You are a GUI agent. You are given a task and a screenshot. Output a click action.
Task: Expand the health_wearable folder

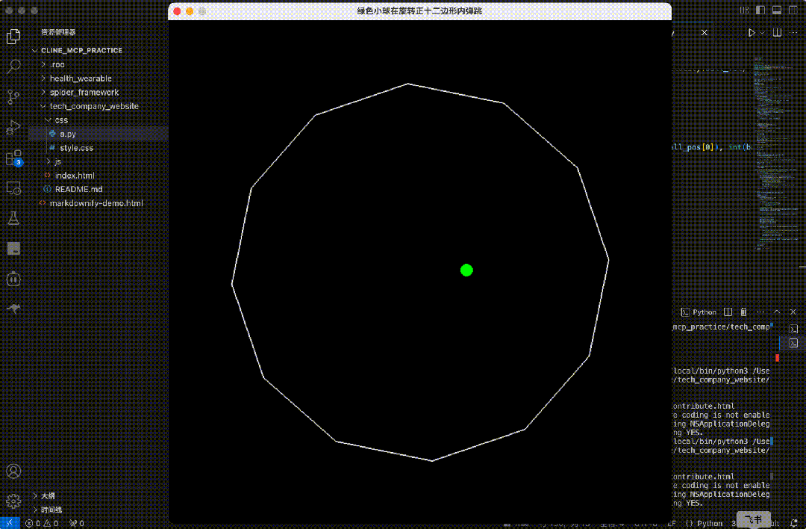pos(80,78)
